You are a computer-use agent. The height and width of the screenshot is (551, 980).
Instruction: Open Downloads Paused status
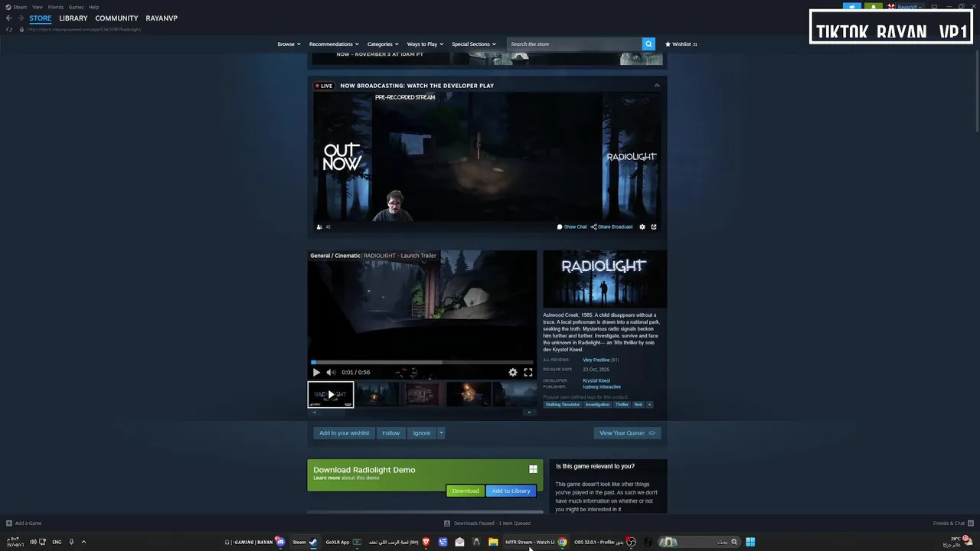coord(487,523)
